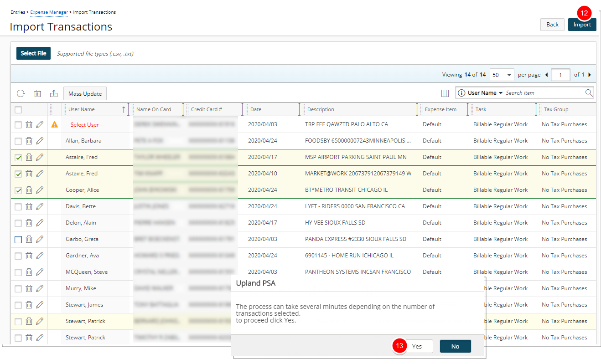This screenshot has width=601, height=364.
Task: Uncheck the Cooper, Alice checkbox
Action: (x=18, y=190)
